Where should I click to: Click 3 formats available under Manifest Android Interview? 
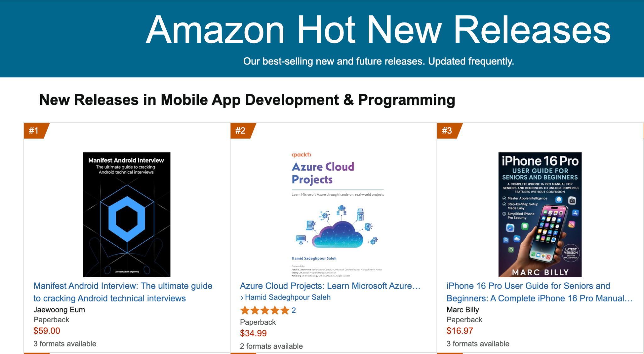click(64, 344)
